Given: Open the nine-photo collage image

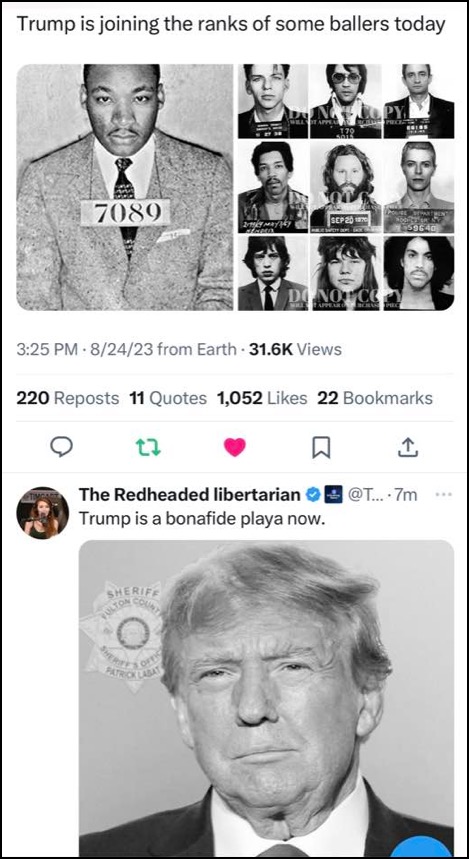Looking at the screenshot, I should 346,187.
